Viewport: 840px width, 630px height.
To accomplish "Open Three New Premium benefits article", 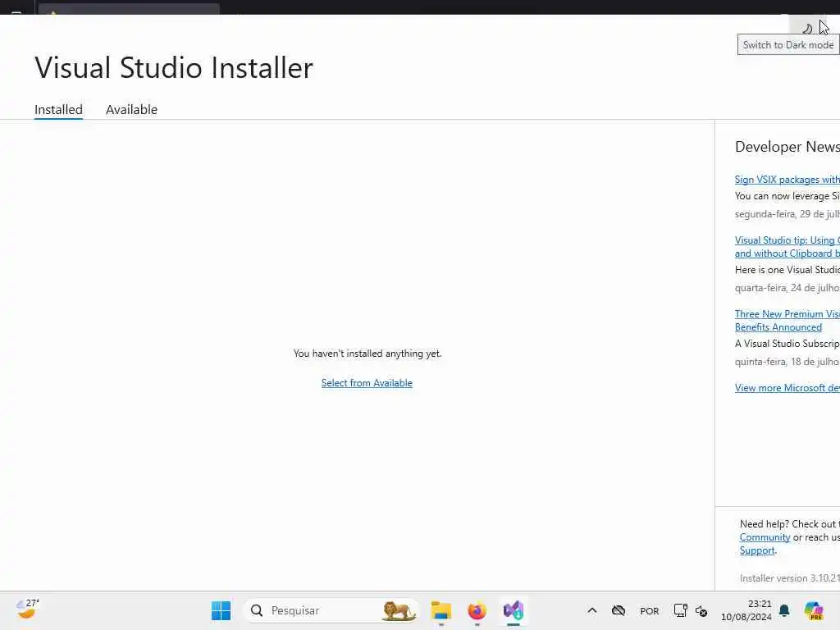I will pyautogui.click(x=787, y=321).
